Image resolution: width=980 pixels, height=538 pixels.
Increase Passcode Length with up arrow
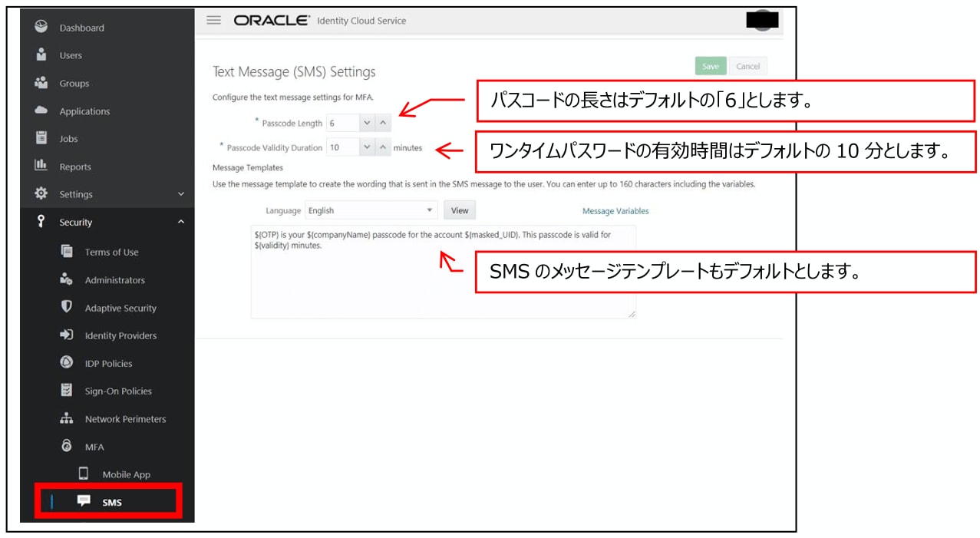pos(384,123)
